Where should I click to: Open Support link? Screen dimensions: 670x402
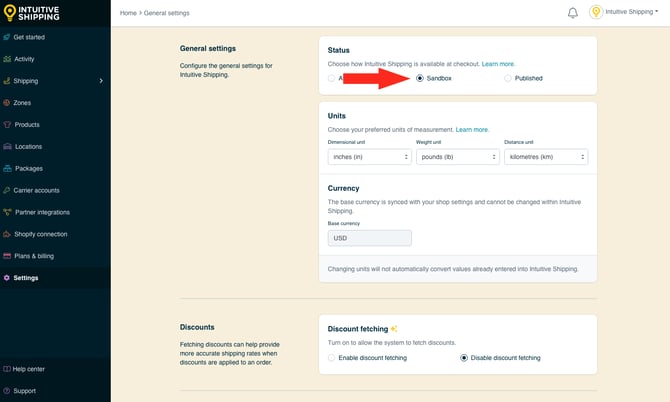click(x=24, y=390)
